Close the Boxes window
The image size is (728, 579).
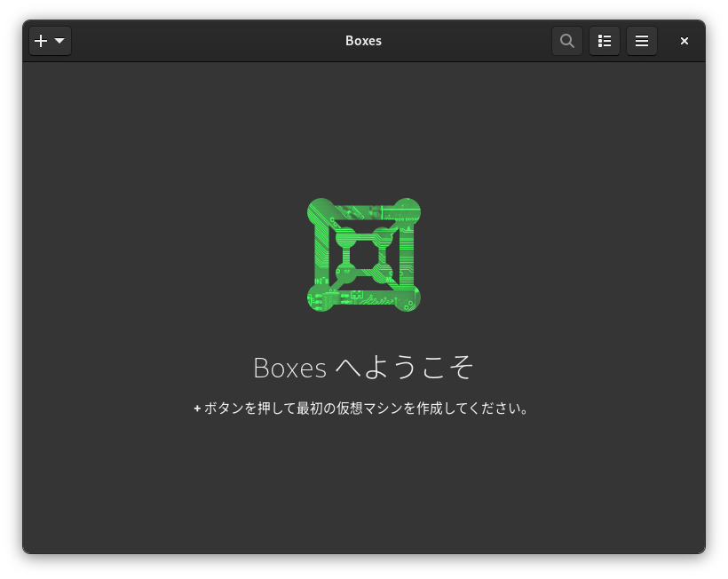tap(684, 41)
